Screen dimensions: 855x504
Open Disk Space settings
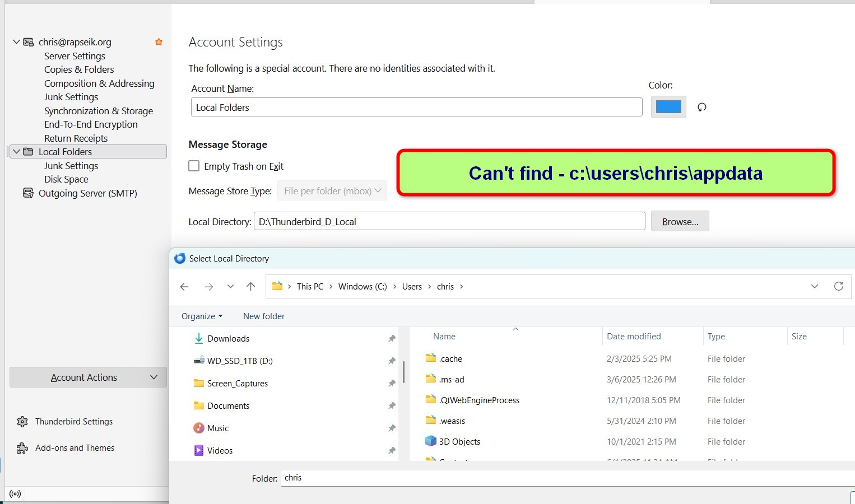click(x=66, y=179)
